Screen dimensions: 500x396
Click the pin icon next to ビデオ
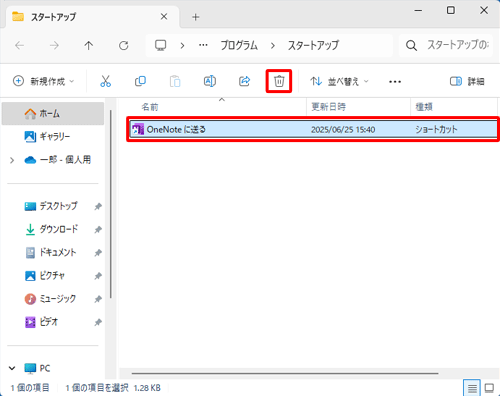98,322
